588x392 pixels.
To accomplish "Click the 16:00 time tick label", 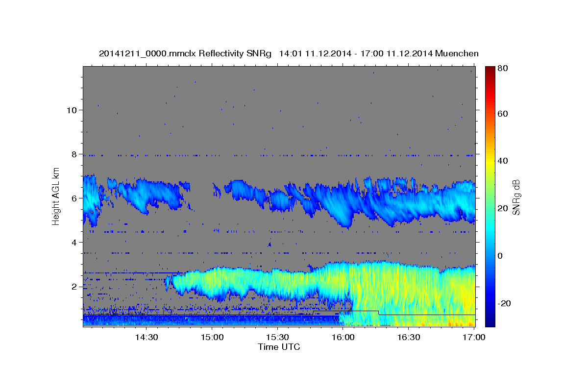I will (343, 337).
